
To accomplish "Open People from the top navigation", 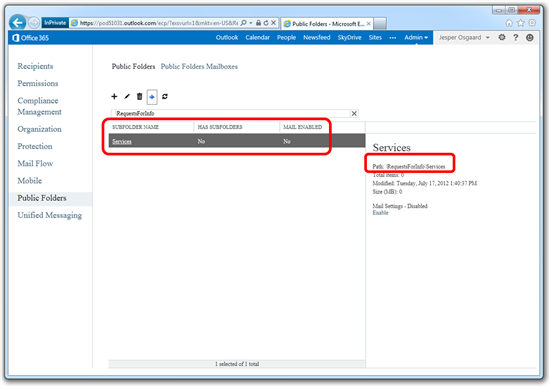I will tap(286, 38).
